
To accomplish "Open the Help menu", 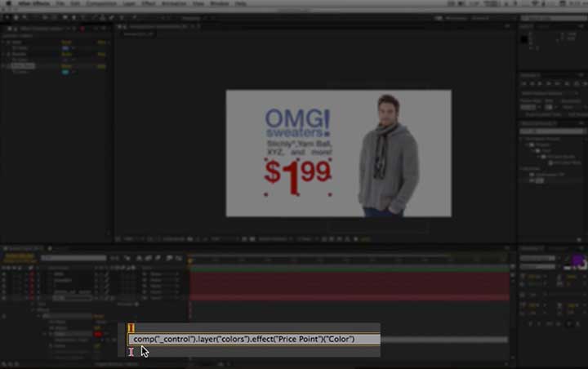I will point(241,3).
